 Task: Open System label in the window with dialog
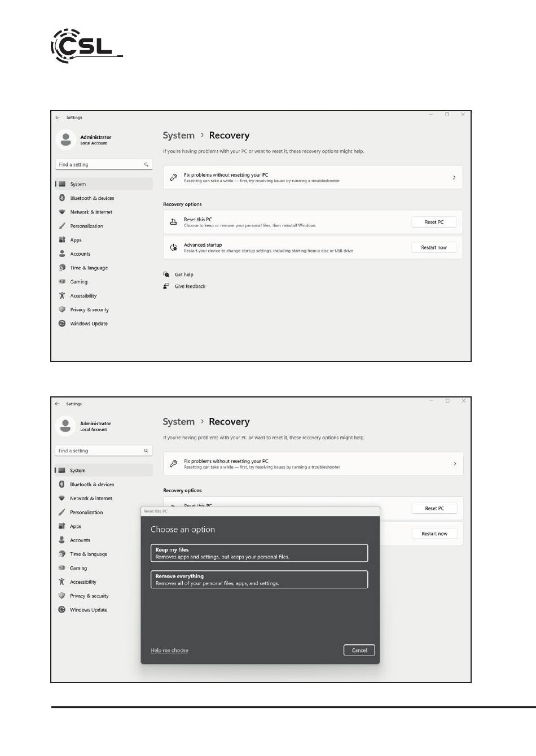point(78,470)
